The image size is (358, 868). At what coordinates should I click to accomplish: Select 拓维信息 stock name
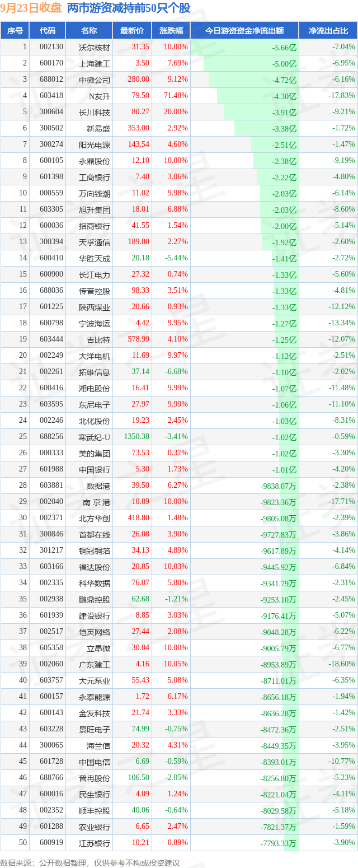[95, 372]
